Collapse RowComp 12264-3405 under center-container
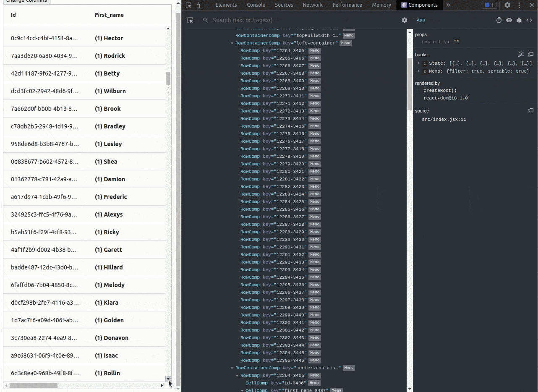The height and width of the screenshot is (392, 538). pyautogui.click(x=237, y=376)
